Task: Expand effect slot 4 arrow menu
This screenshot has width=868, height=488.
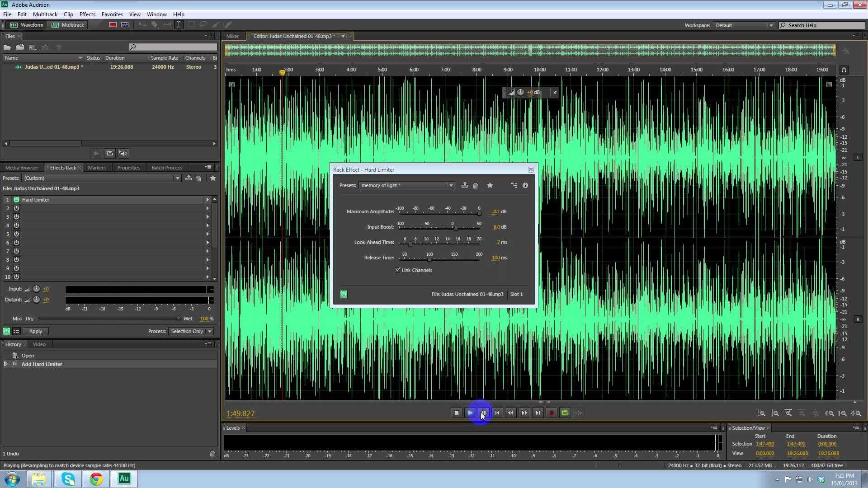Action: (x=208, y=225)
